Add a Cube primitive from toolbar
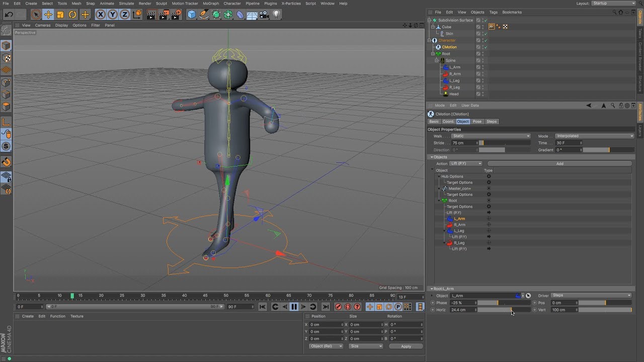The height and width of the screenshot is (362, 644). (192, 15)
